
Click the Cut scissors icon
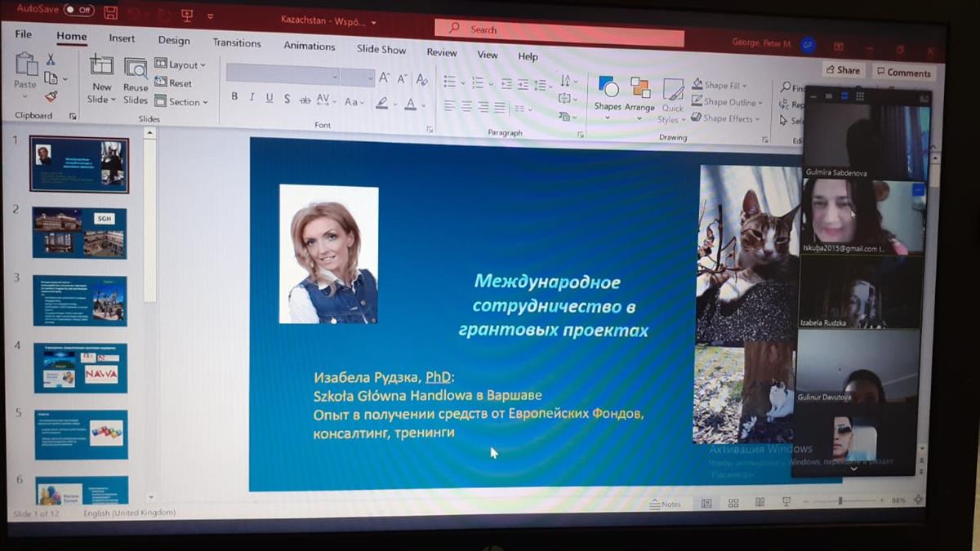tap(51, 60)
